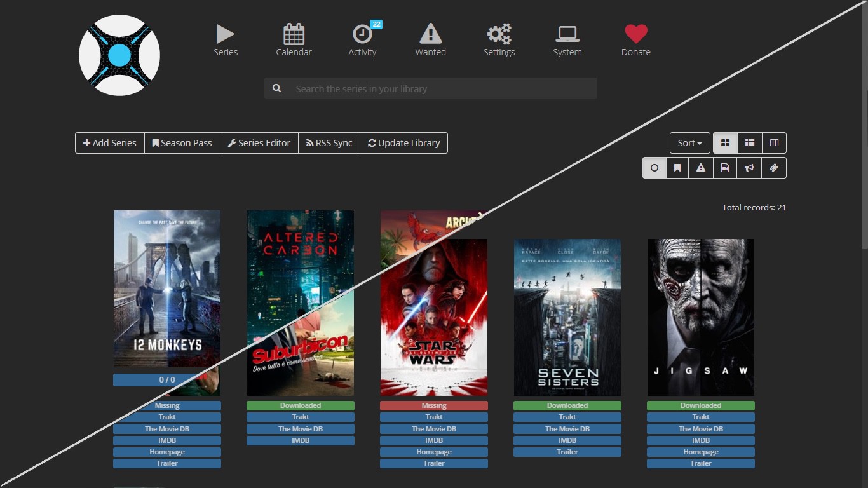
Task: Start an Update Library action
Action: [x=404, y=142]
